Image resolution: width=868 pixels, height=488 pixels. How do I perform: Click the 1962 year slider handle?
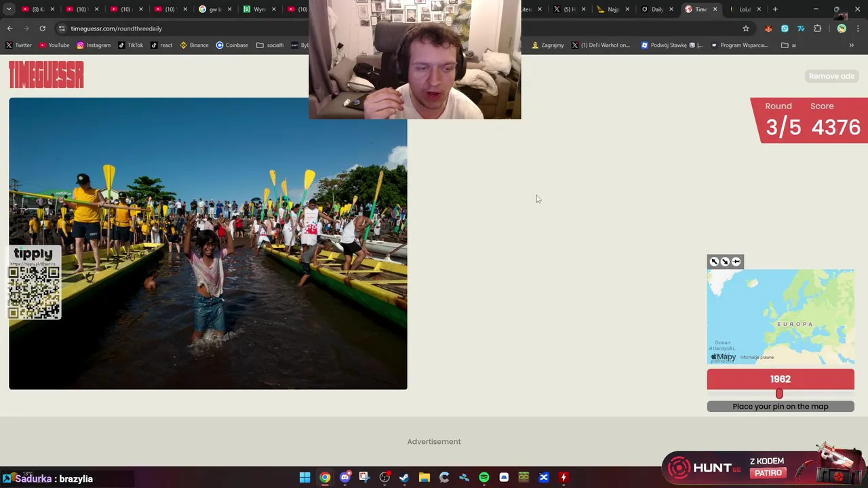tap(779, 394)
